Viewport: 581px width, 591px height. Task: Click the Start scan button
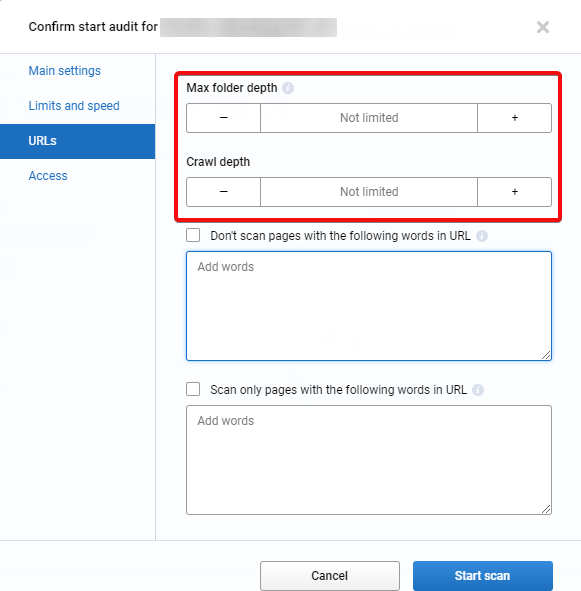click(483, 576)
